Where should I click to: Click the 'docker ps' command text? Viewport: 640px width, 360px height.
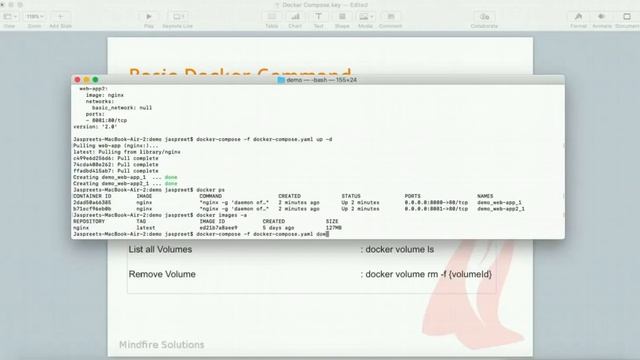[210, 190]
